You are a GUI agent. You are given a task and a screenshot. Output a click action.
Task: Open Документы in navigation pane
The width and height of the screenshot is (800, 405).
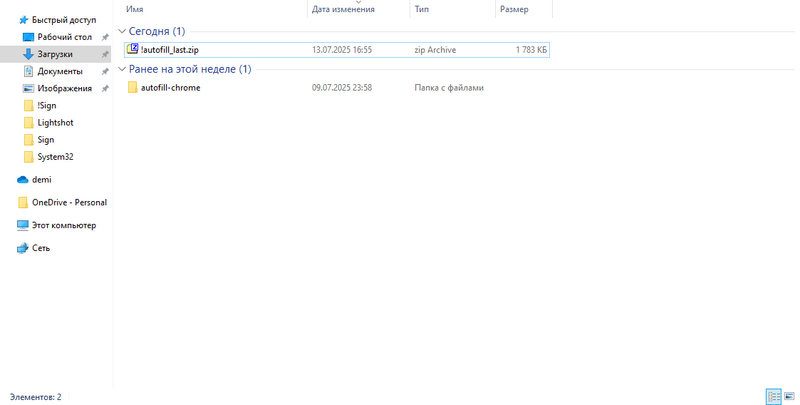point(60,71)
